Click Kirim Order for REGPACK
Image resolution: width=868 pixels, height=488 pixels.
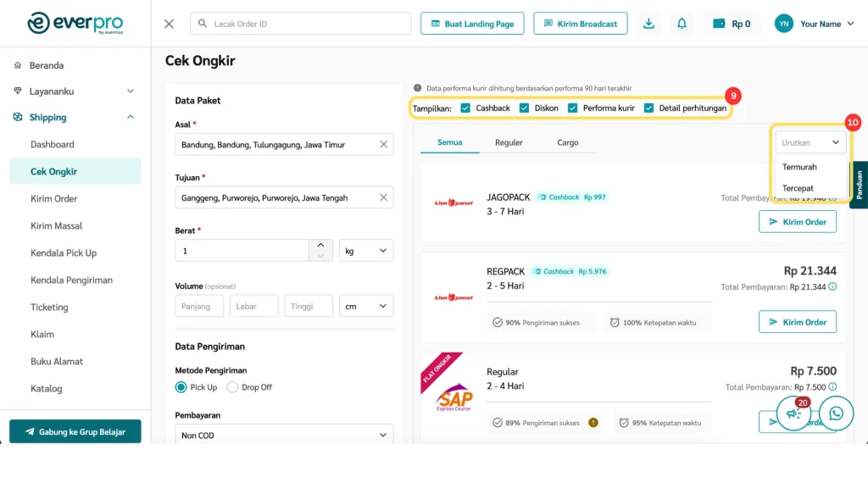(797, 322)
